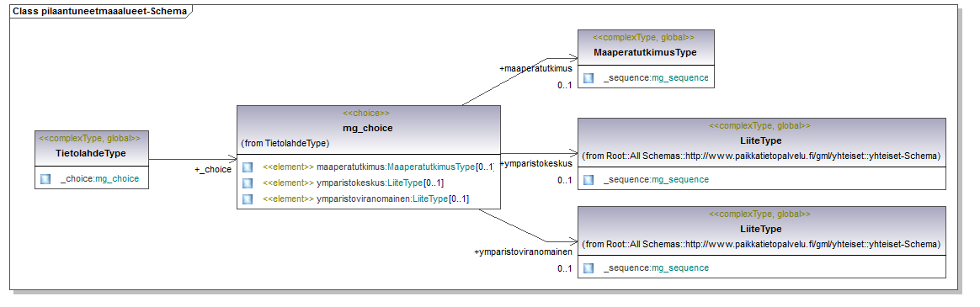
Task: Click the +_choice association label
Action: tap(212, 169)
